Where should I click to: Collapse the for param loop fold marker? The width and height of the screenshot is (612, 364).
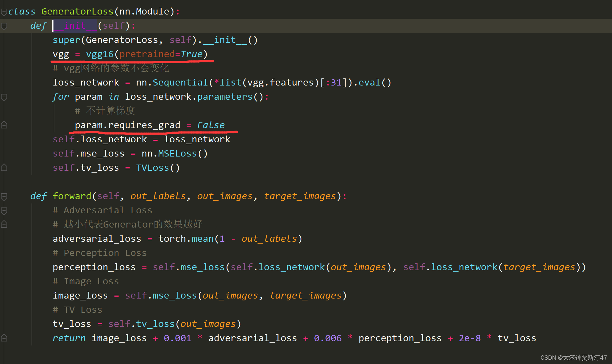[x=4, y=97]
